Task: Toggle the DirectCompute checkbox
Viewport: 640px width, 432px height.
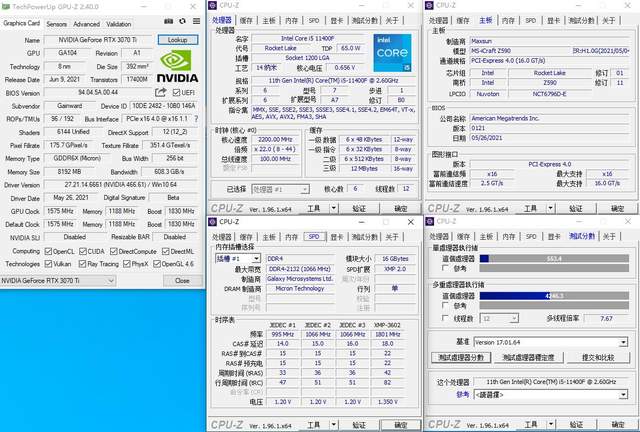Action: 114,251
